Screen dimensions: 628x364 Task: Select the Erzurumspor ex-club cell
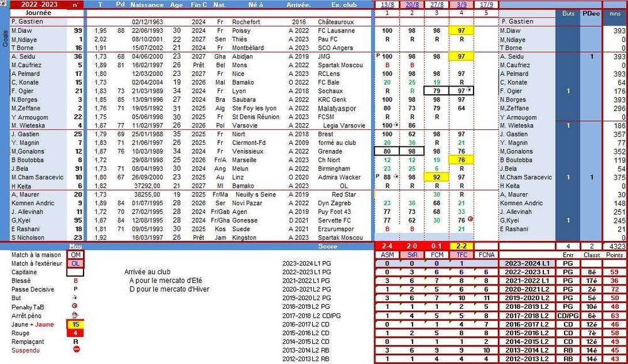pyautogui.click(x=337, y=228)
